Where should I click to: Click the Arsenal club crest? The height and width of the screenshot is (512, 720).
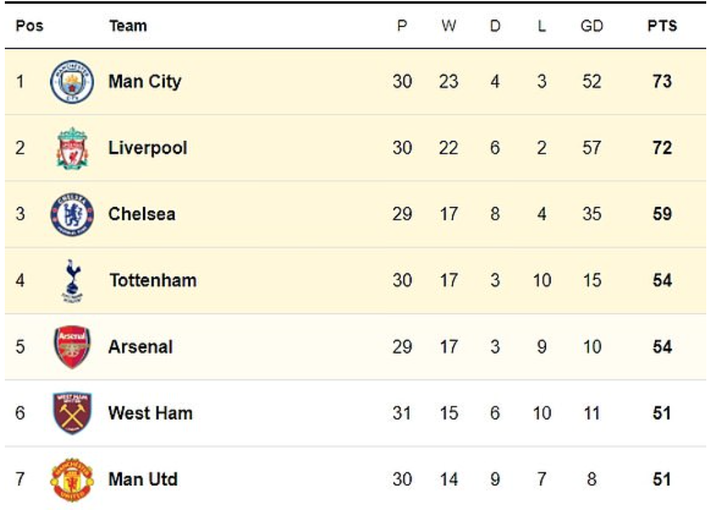point(71,347)
